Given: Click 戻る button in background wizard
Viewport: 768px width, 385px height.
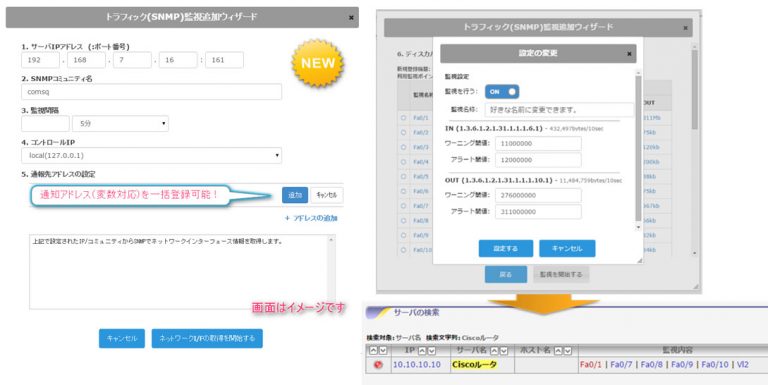Looking at the screenshot, I should click(x=506, y=274).
